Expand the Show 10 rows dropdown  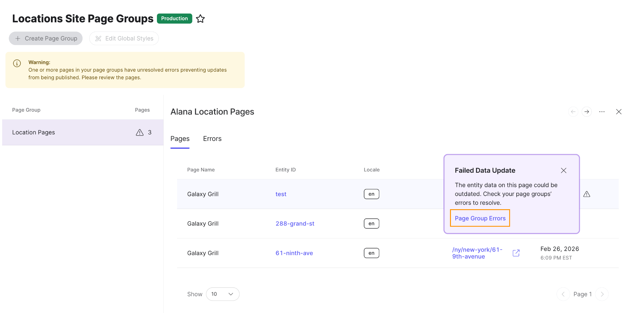click(x=223, y=294)
